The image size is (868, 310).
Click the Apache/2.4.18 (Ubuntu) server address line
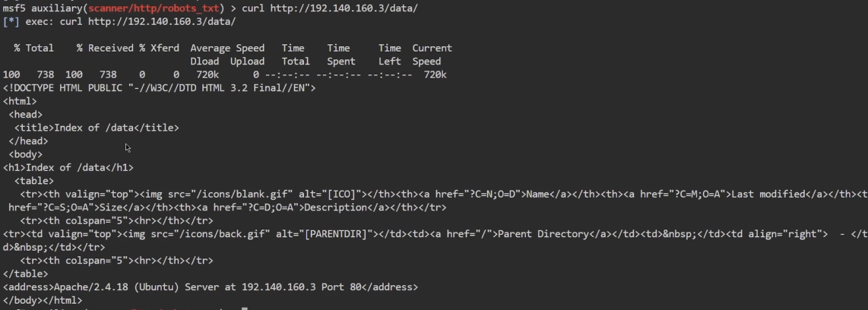tap(211, 287)
